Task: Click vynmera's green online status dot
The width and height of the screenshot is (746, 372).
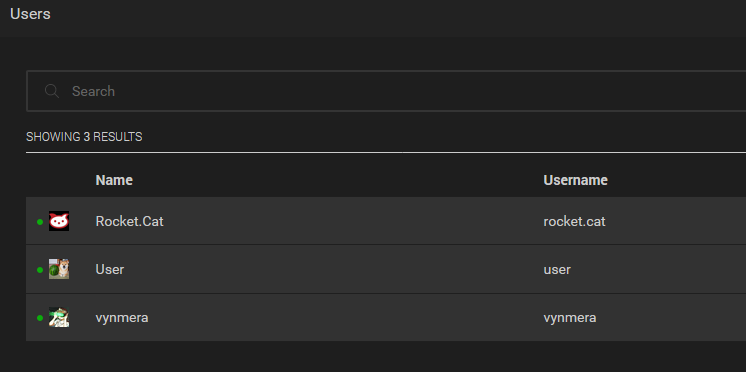Action: [x=40, y=318]
